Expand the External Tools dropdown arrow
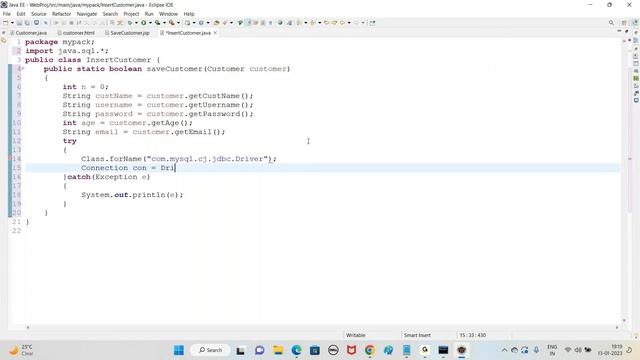 [x=178, y=23]
